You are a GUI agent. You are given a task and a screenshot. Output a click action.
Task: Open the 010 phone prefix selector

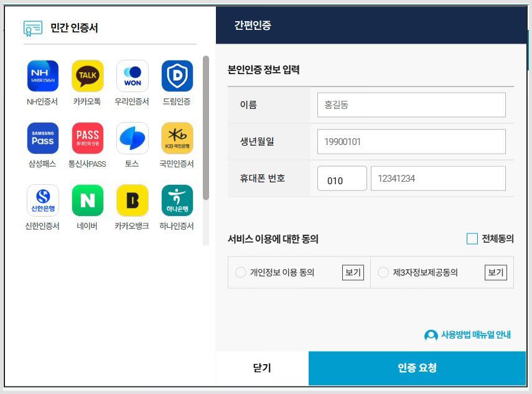(342, 179)
